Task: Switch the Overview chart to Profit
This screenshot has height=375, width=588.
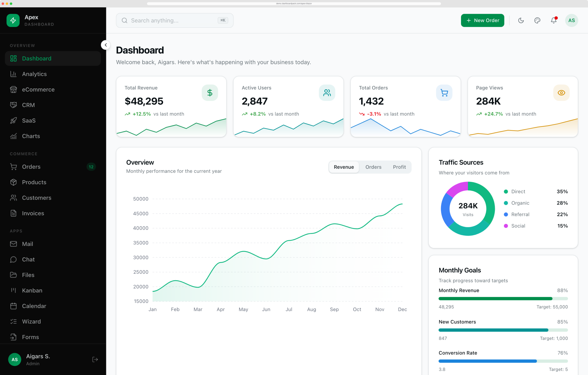Action: coord(399,167)
